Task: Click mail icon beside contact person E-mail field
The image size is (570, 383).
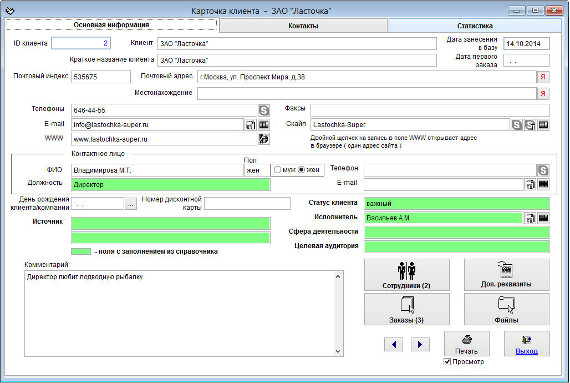Action: pyautogui.click(x=530, y=184)
